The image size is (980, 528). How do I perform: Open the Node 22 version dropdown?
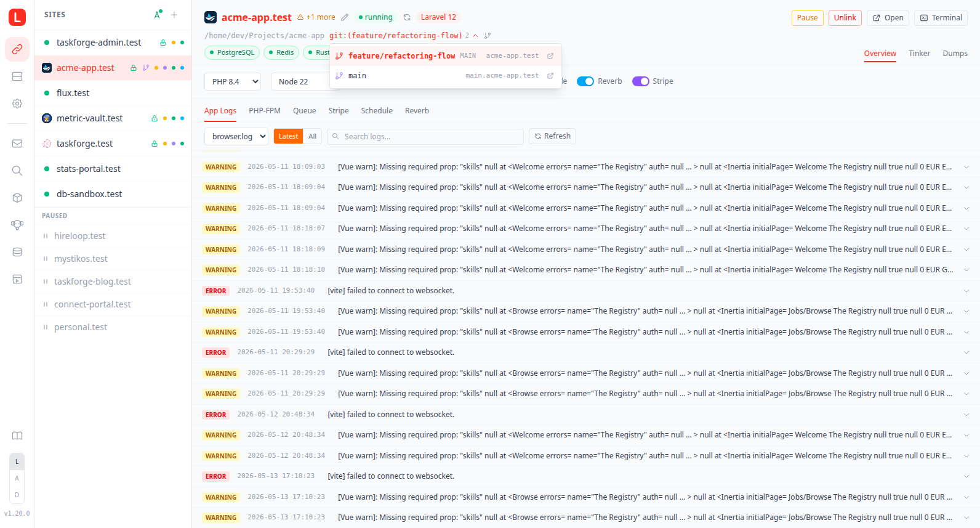click(300, 81)
